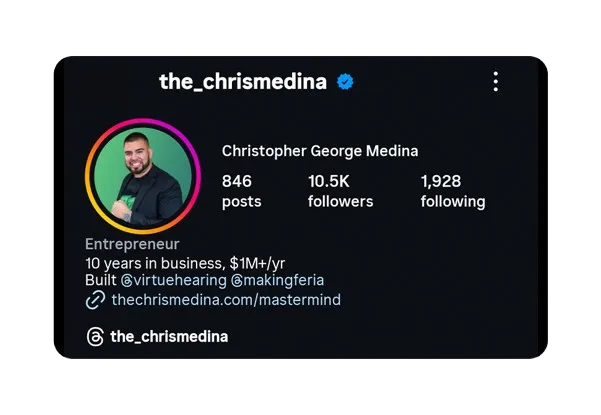This screenshot has height=415, width=601.
Task: Click the blue verified badge
Action: point(345,82)
